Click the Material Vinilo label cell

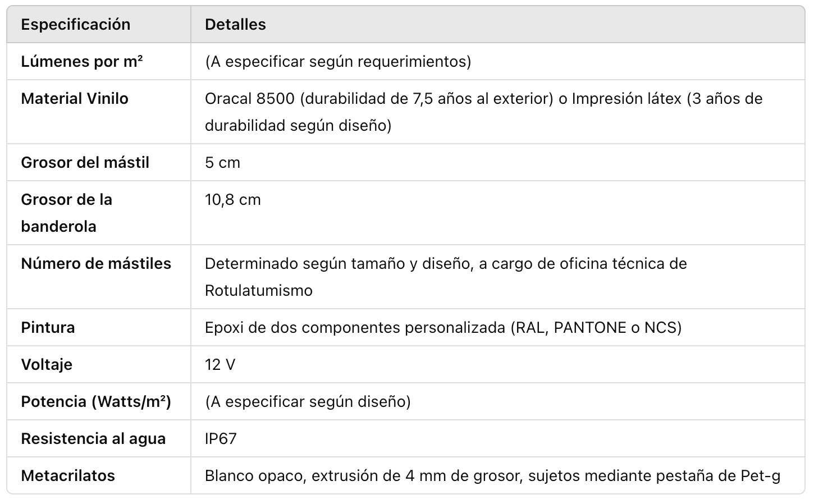pos(75,99)
